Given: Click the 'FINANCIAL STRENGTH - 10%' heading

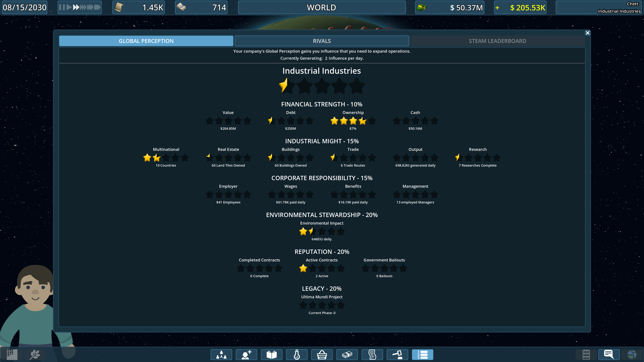Looking at the screenshot, I should coord(322,104).
